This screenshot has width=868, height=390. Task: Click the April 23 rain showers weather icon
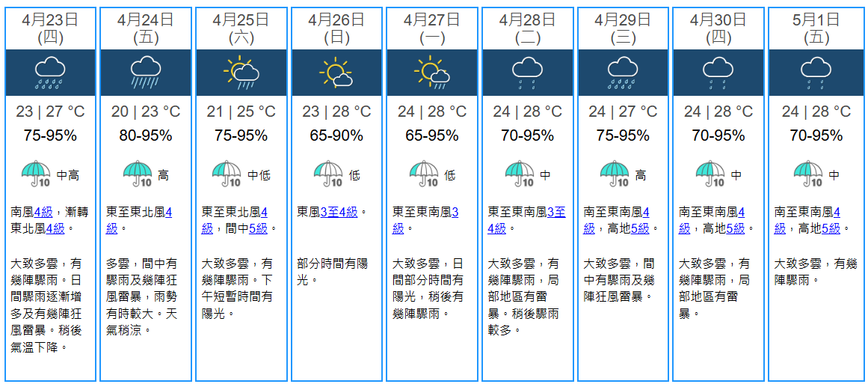click(51, 73)
